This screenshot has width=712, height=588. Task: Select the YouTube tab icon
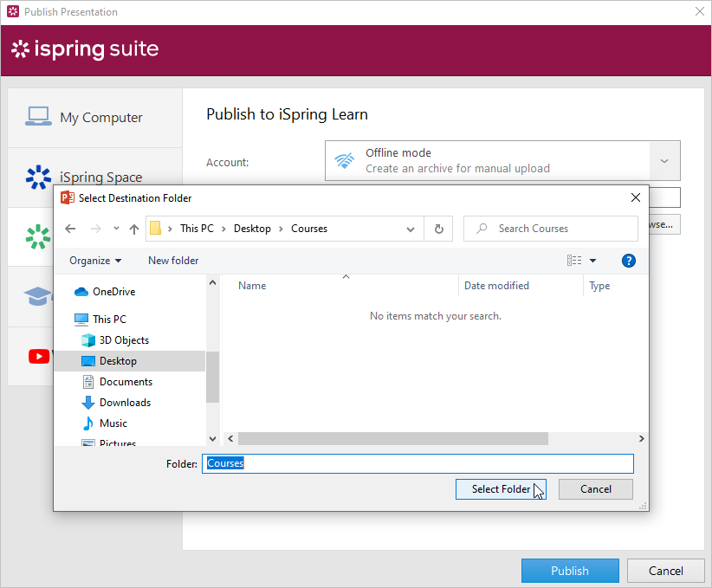[39, 357]
